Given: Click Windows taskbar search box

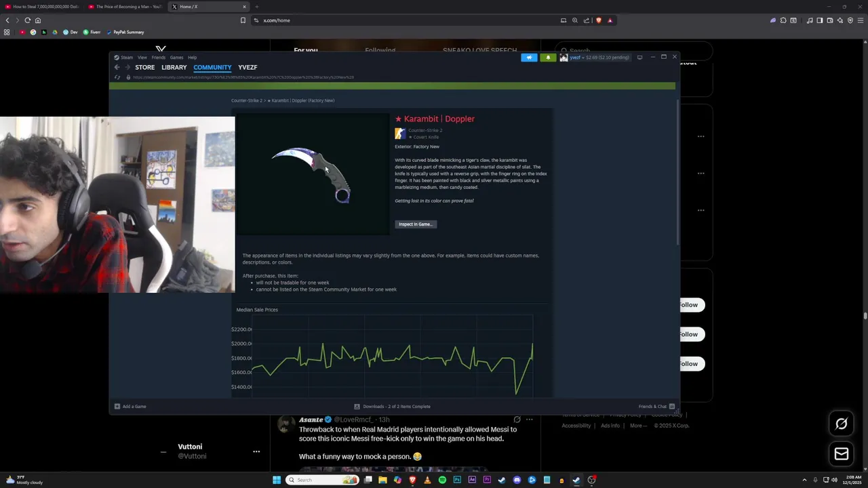Looking at the screenshot, I should 322,480.
